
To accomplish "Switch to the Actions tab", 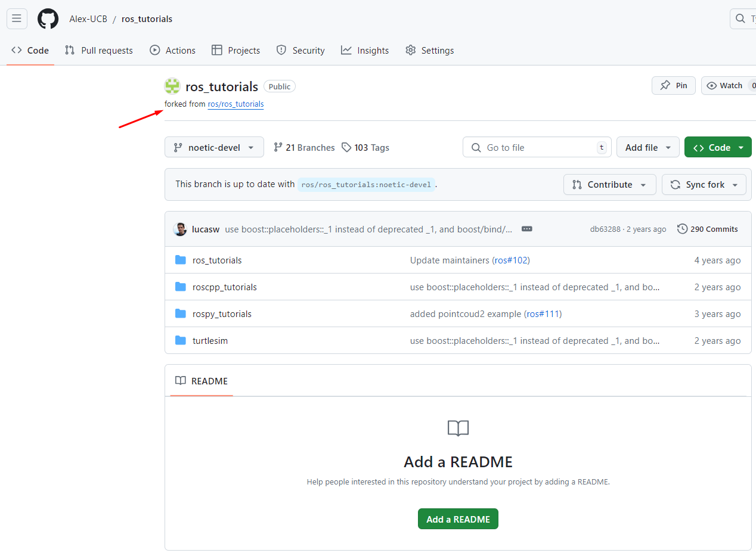I will (173, 50).
